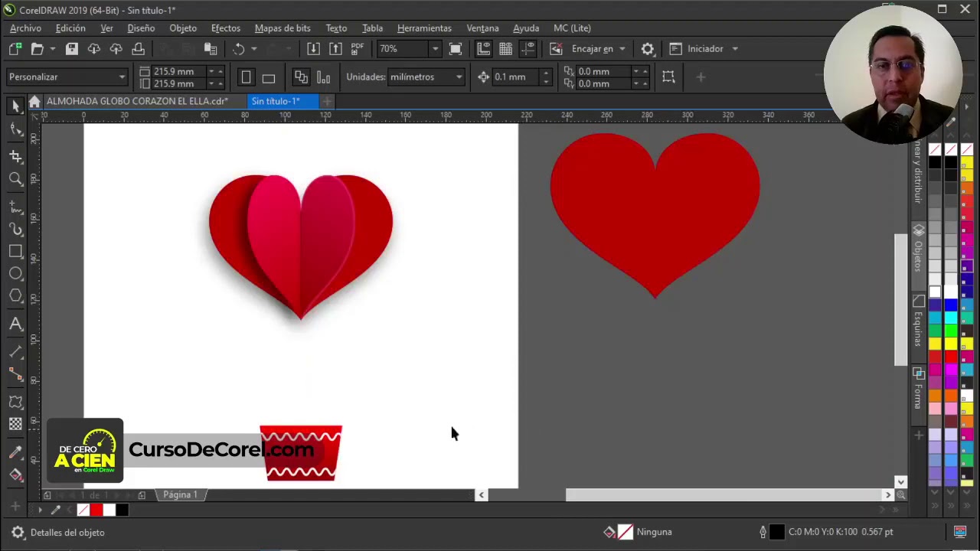Select the Color Eyedropper tool

(x=16, y=452)
